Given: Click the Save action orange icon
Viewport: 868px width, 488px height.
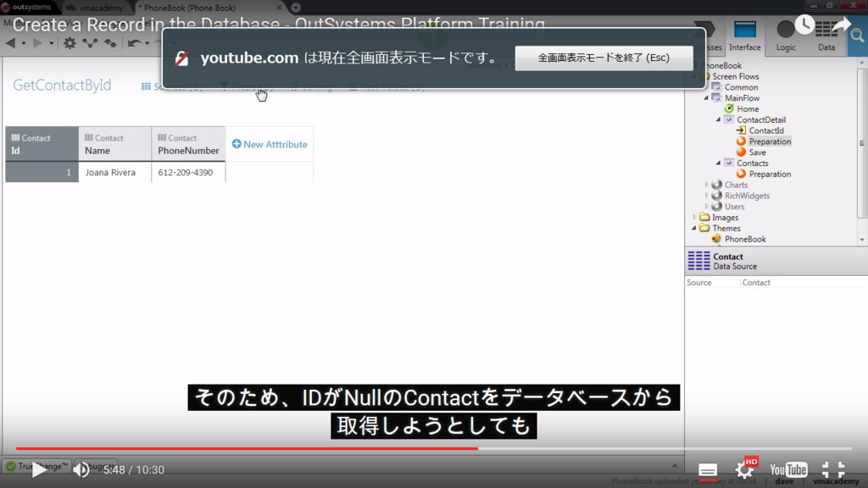Looking at the screenshot, I should click(741, 152).
